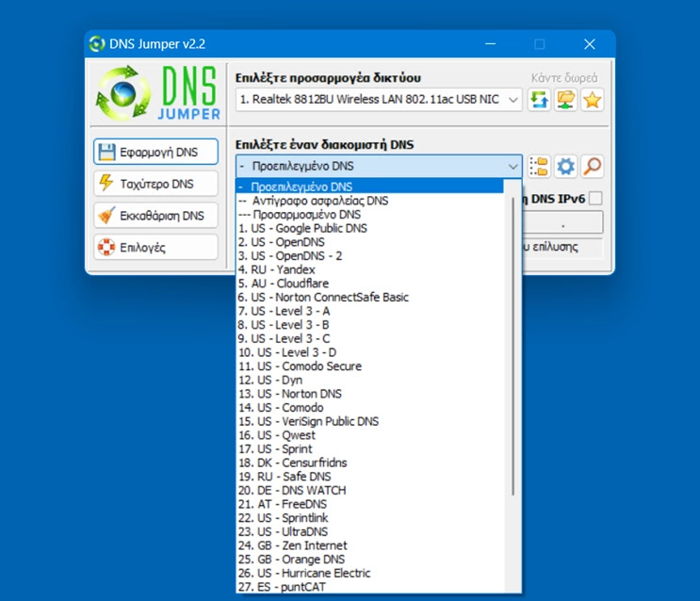Viewport: 700px width, 601px height.
Task: Choose 20. DE - DNS WATCH
Action: [x=369, y=490]
